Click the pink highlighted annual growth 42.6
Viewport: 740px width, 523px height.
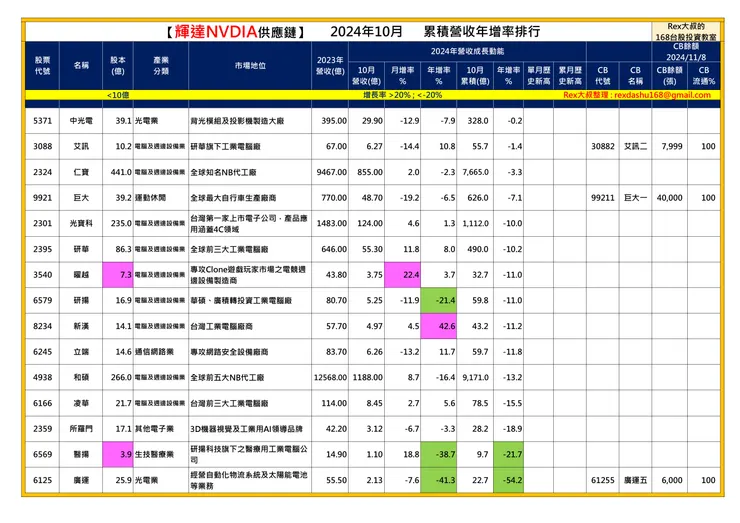438,326
